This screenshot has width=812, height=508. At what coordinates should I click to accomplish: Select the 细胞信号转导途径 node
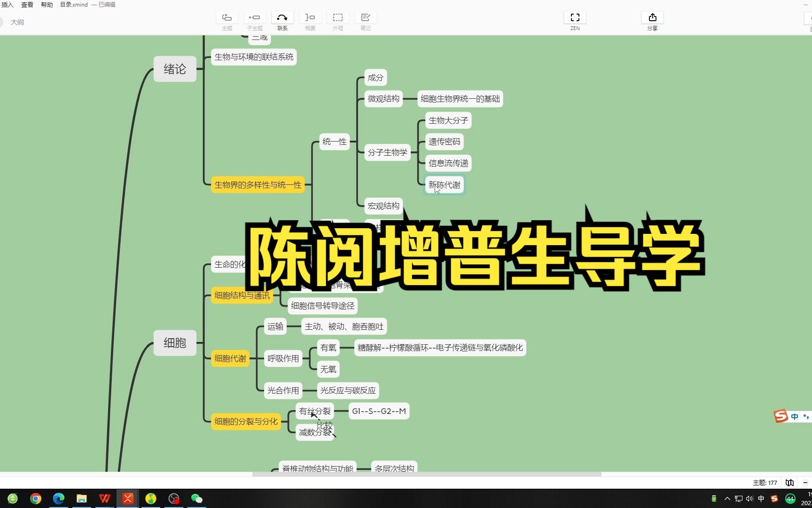point(323,306)
